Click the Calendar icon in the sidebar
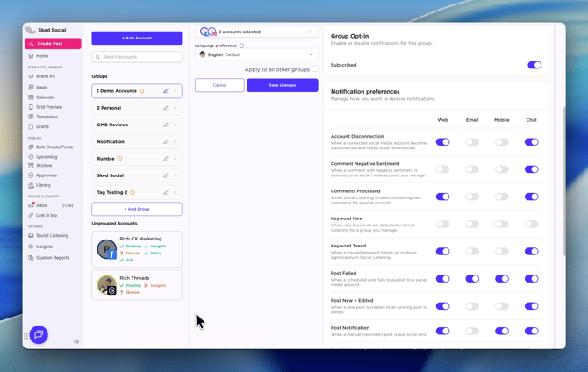Viewport: 588px width, 372px height. click(32, 97)
